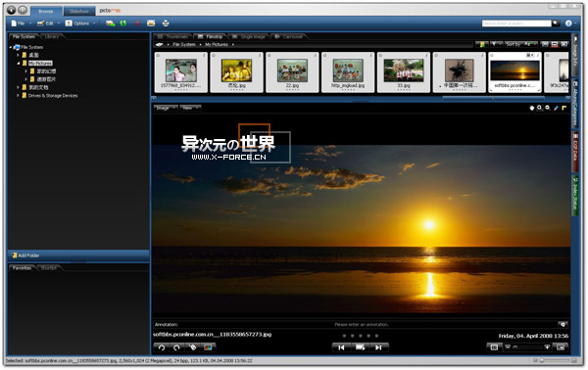Go to previous image
The width and height of the screenshot is (588, 370).
[x=341, y=347]
